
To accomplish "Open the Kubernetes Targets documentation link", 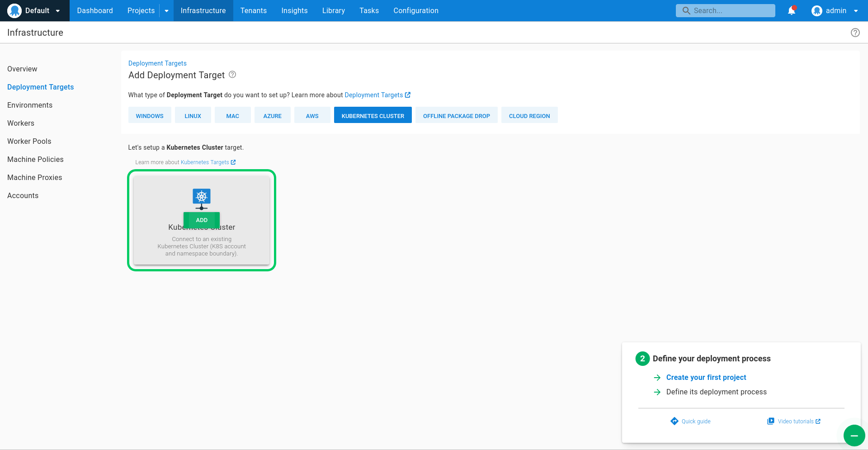I will click(205, 162).
